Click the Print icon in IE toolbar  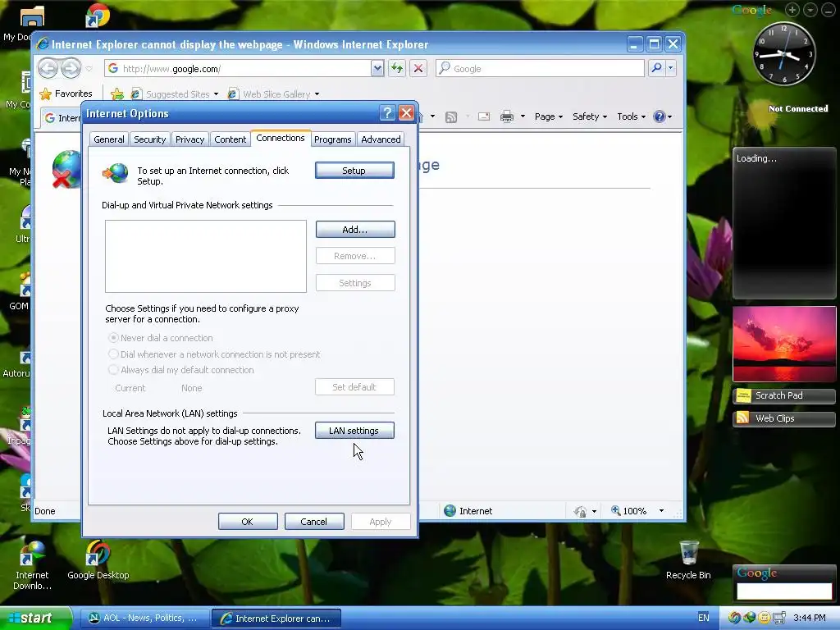(507, 116)
